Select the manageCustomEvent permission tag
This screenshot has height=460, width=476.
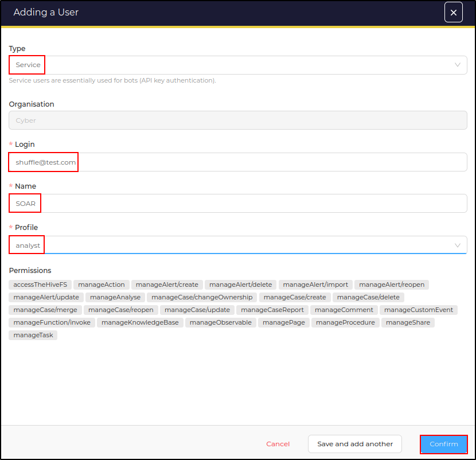418,310
